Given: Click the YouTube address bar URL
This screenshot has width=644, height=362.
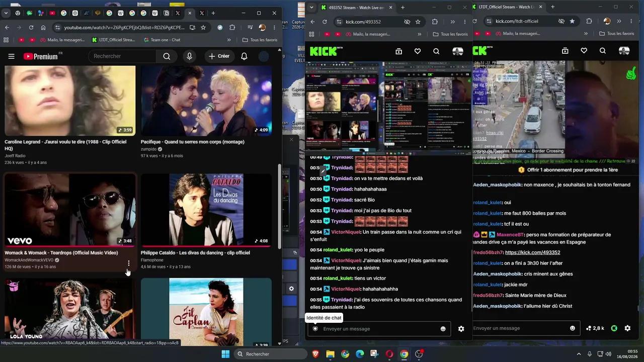Looking at the screenshot, I should point(124,28).
